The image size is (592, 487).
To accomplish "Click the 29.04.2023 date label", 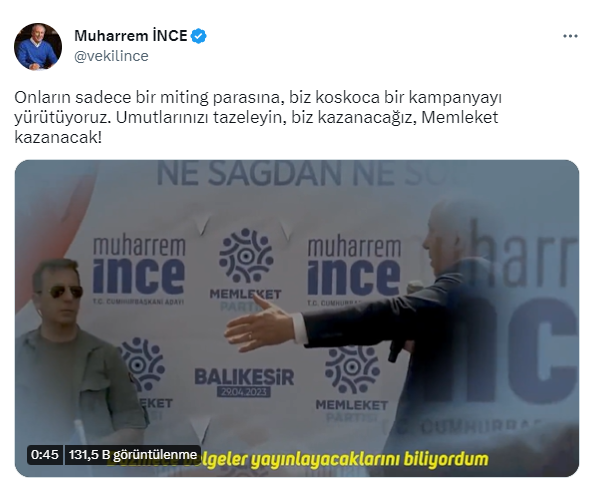I will coord(244,392).
